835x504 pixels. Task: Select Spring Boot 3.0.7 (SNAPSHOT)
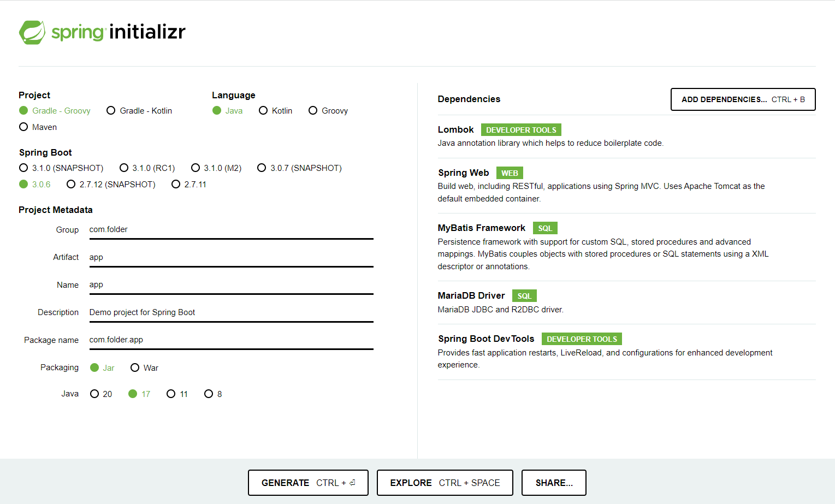coord(300,168)
